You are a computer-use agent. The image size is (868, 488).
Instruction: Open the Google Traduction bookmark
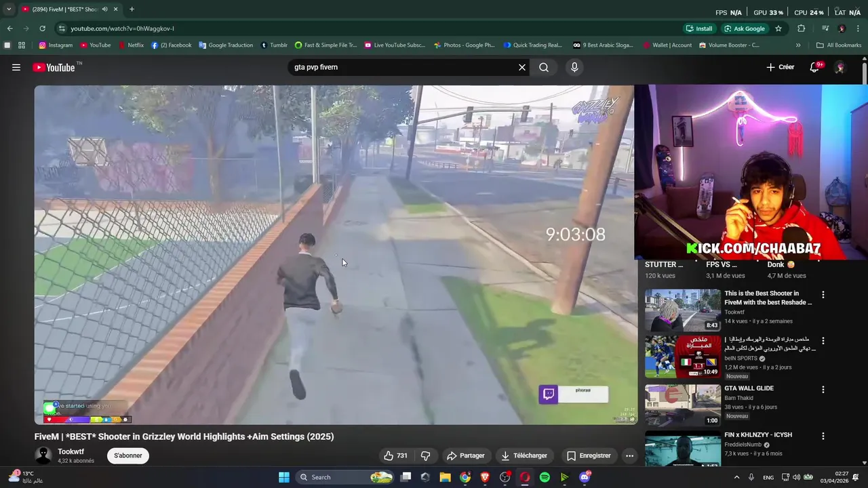coord(226,45)
